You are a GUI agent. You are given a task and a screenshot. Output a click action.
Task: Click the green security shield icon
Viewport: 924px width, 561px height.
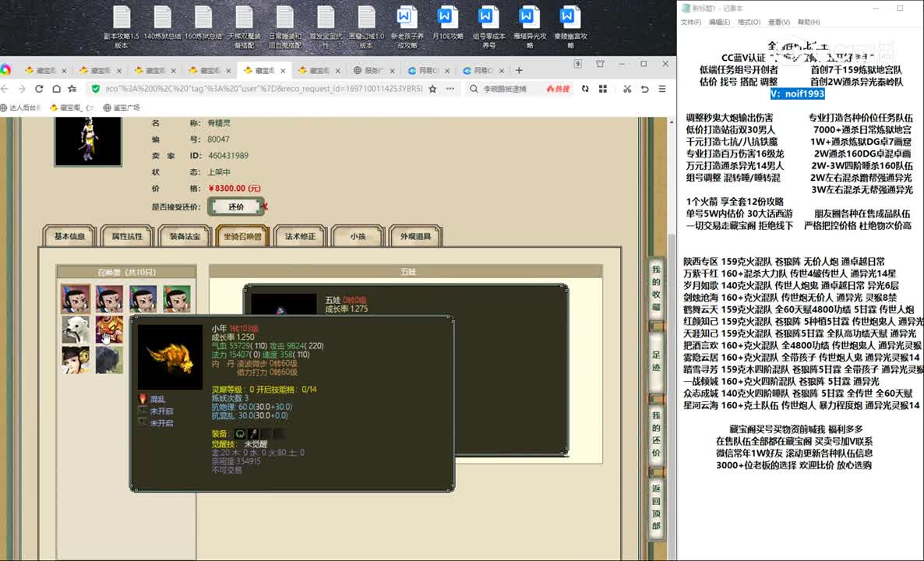96,89
